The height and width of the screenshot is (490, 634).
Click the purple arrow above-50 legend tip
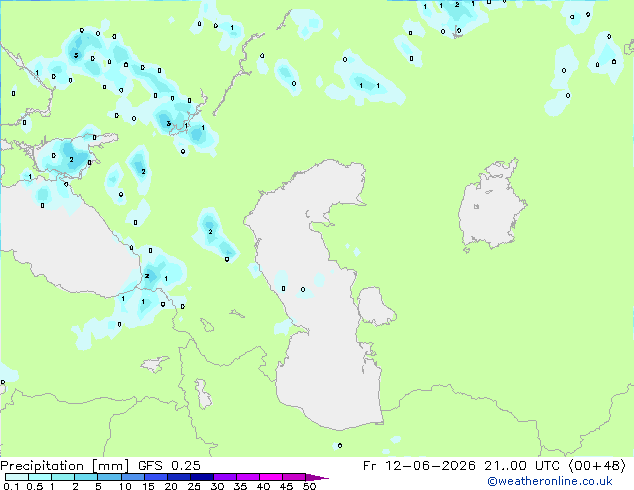(x=317, y=477)
